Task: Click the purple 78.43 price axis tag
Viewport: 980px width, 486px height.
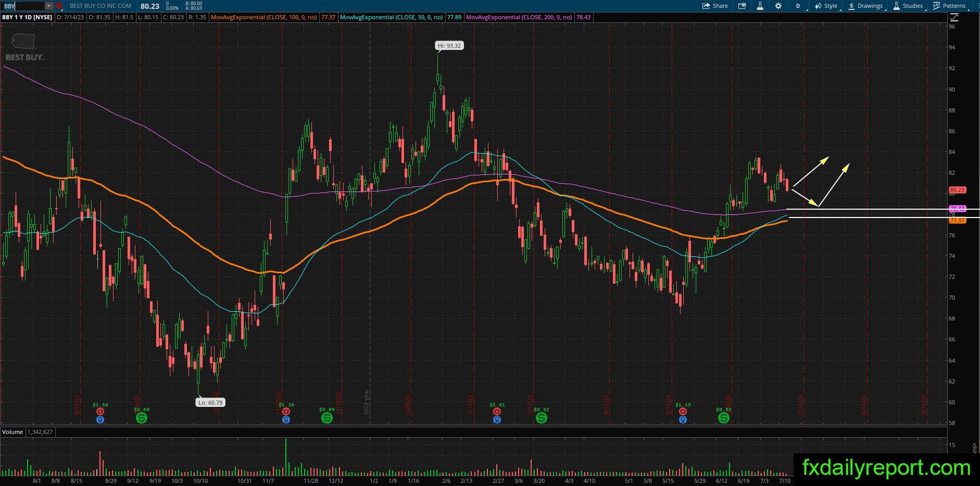Action: (958, 209)
